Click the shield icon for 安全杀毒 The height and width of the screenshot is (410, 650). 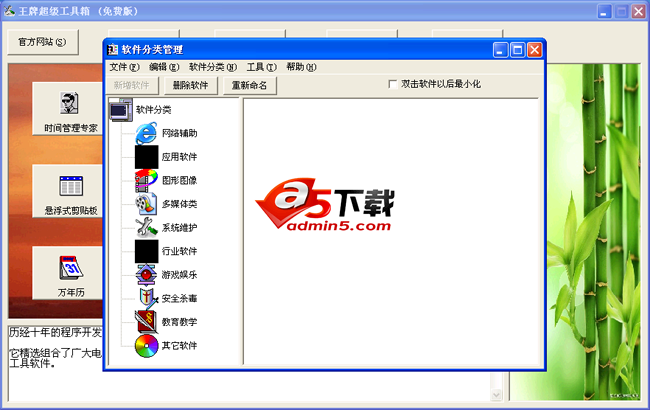(x=148, y=298)
